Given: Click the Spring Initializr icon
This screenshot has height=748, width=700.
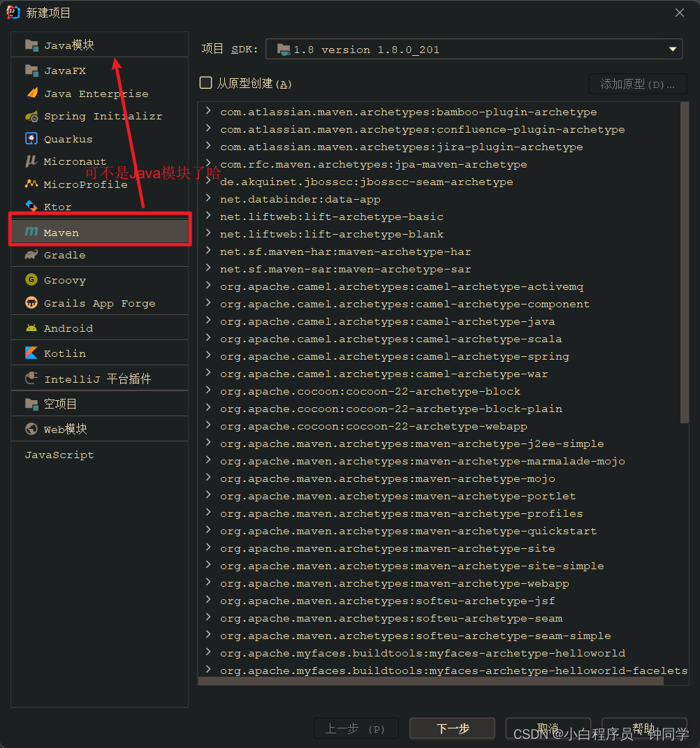Looking at the screenshot, I should pos(31,116).
